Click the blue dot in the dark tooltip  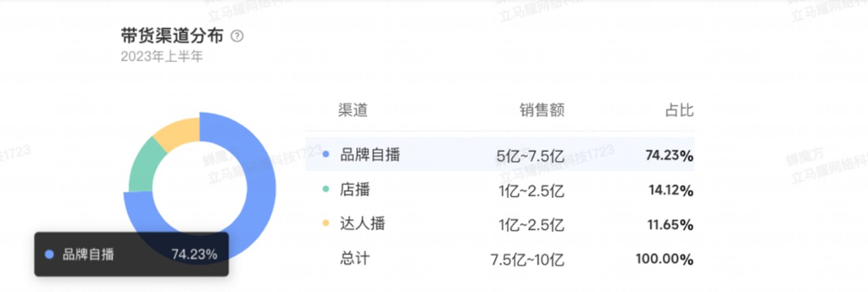[49, 254]
